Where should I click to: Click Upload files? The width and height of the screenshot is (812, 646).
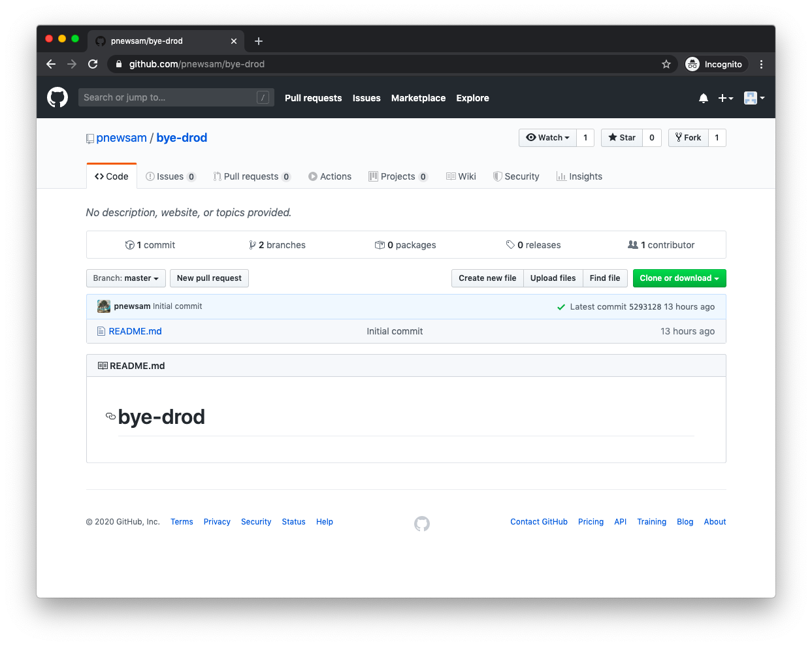coord(553,278)
